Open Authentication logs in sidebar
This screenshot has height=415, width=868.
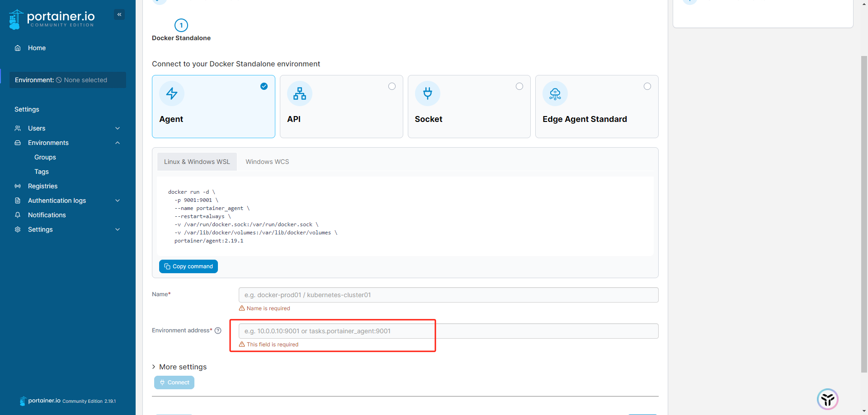pyautogui.click(x=57, y=201)
